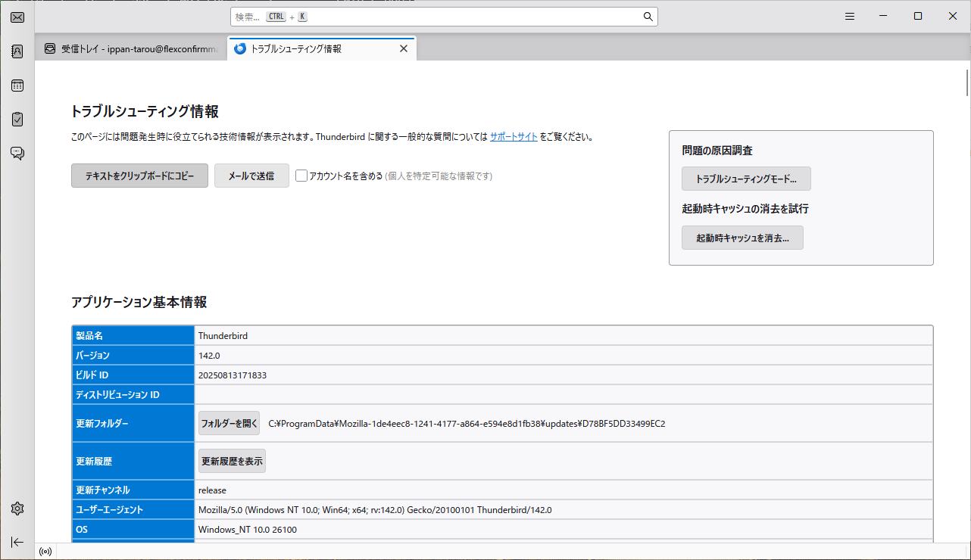Open the application menu (hamburger icon)
This screenshot has height=560, width=971.
pos(849,16)
